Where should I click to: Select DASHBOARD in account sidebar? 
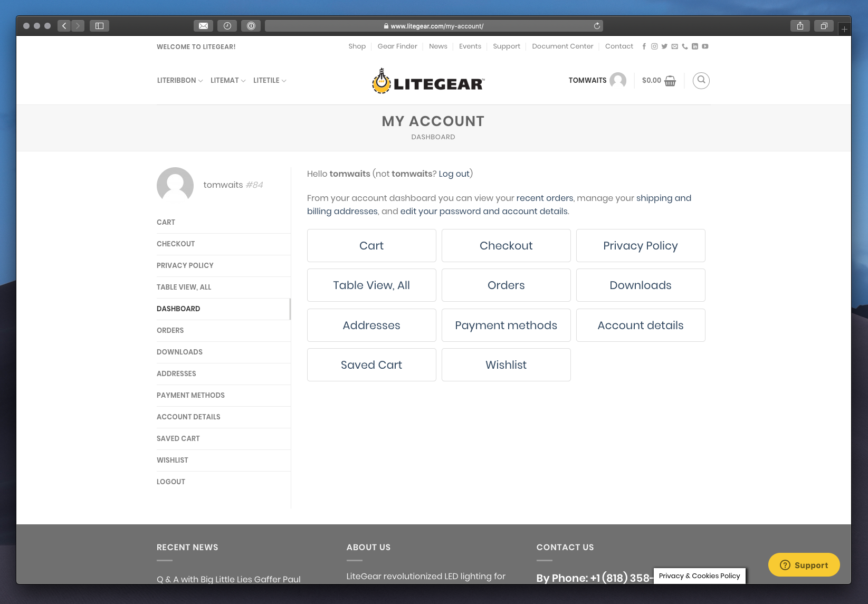click(x=224, y=309)
